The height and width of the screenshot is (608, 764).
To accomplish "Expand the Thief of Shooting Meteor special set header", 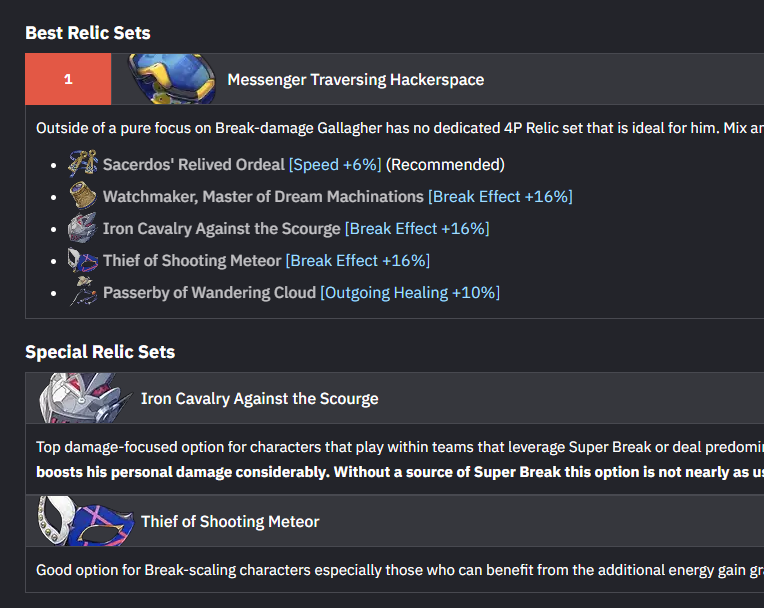I will click(x=395, y=521).
